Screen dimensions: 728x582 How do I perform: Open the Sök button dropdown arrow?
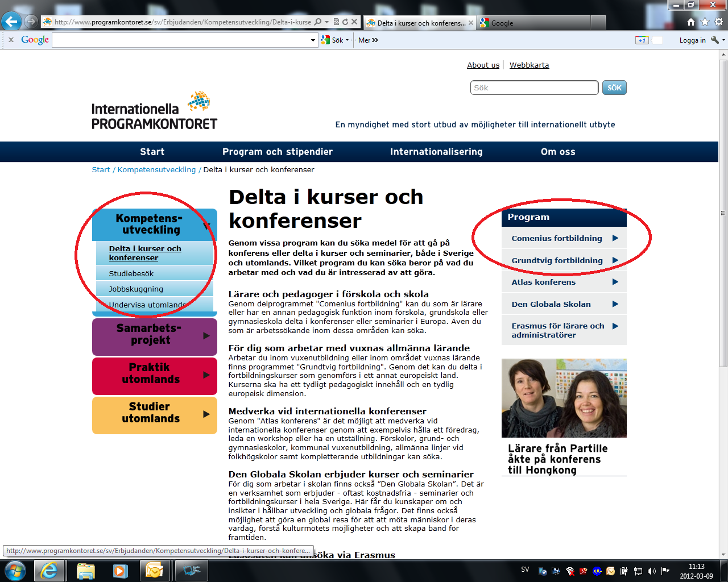pyautogui.click(x=347, y=40)
